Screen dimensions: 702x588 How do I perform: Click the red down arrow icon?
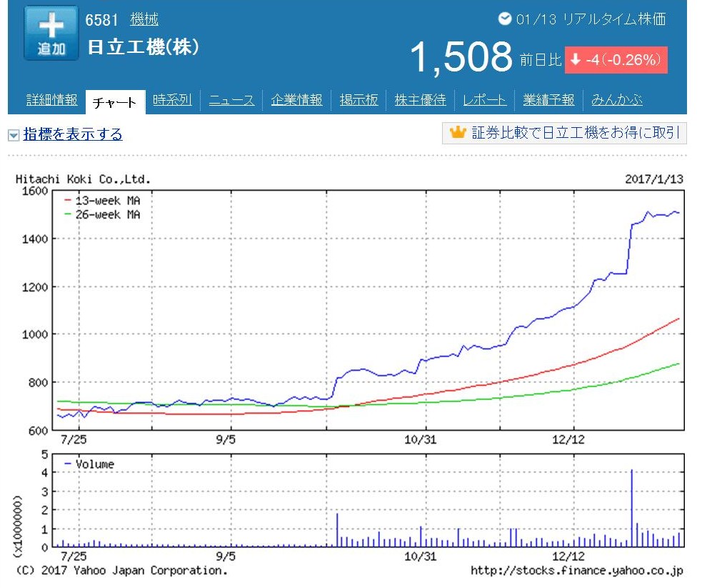pos(576,59)
